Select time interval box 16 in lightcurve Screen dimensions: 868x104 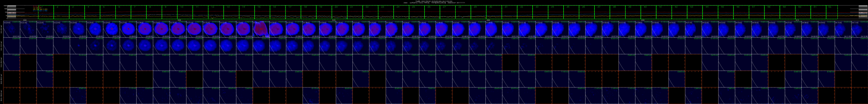[x=278, y=12]
